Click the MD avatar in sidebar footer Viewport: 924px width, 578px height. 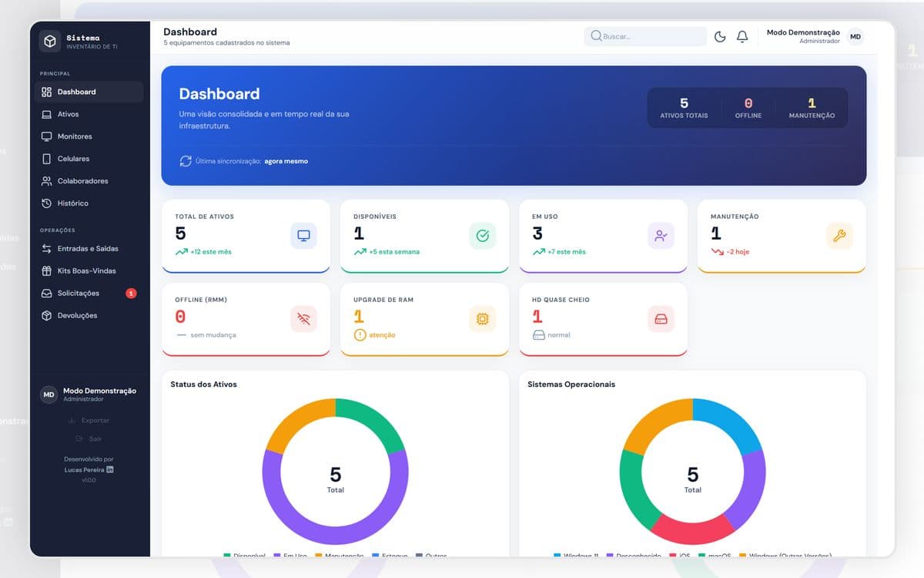(49, 395)
